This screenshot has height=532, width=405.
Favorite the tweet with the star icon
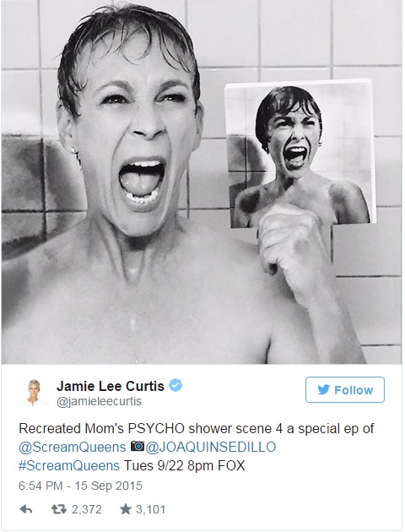pyautogui.click(x=126, y=509)
